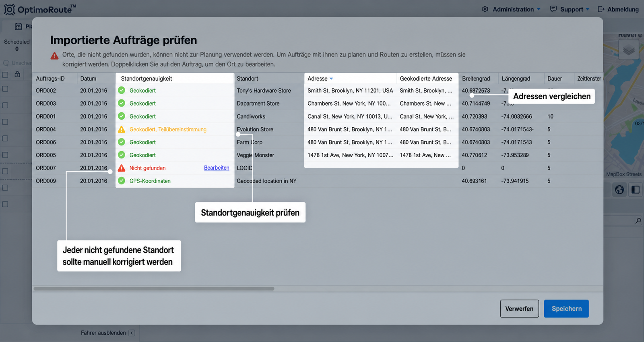Click the Support chat icon

point(553,9)
